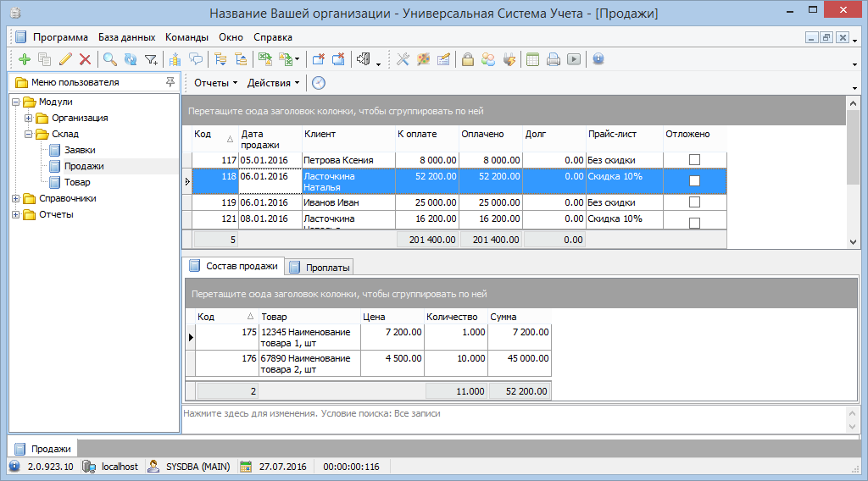Expand the Справочники tree node
The height and width of the screenshot is (481, 868).
point(16,198)
